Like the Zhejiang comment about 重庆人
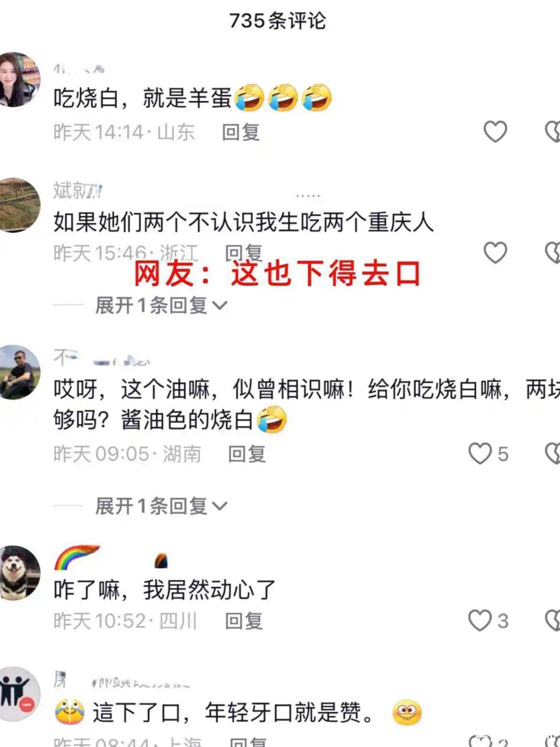 coord(496,253)
